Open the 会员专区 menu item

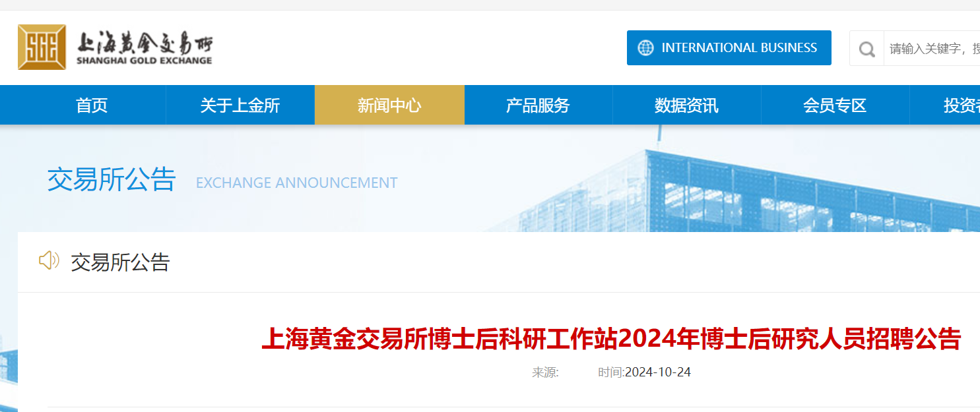[x=835, y=105]
